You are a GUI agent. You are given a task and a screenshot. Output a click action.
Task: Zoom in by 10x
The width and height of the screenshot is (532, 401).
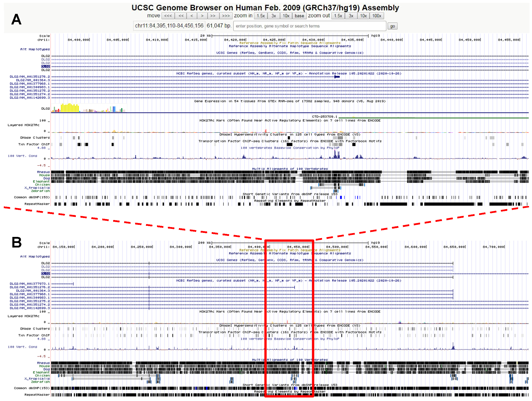(286, 16)
